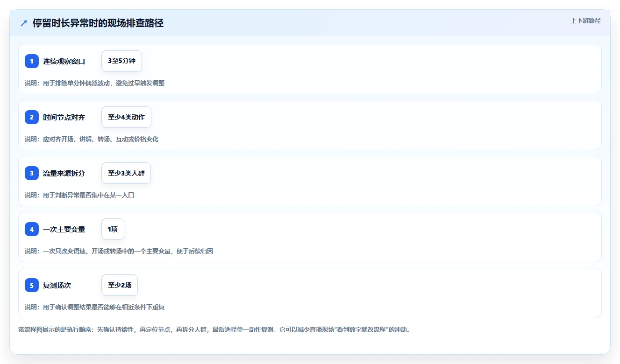620x364 pixels.
Task: Select the 流量来源拆分 step label
Action: pyautogui.click(x=64, y=173)
